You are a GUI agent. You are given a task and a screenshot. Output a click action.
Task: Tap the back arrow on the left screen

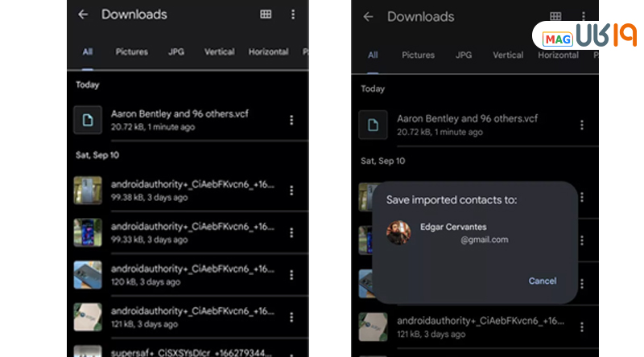point(83,14)
